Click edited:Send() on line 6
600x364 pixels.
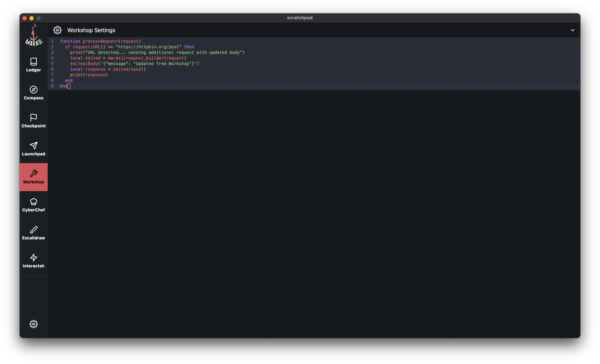129,69
